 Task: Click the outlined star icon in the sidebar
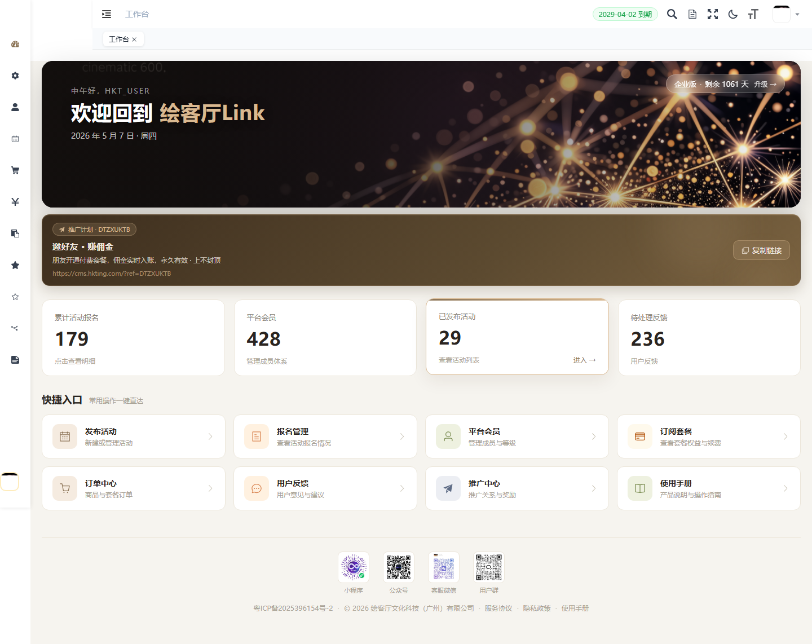tap(15, 297)
